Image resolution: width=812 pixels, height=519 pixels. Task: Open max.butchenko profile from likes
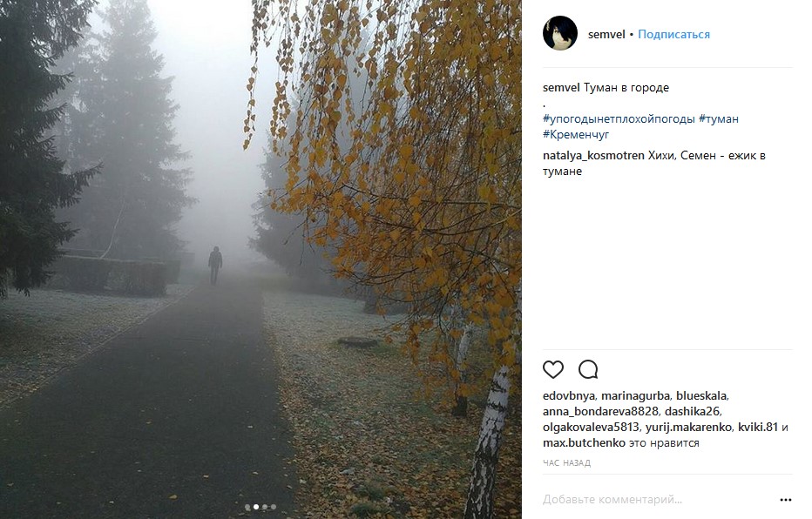tap(584, 443)
